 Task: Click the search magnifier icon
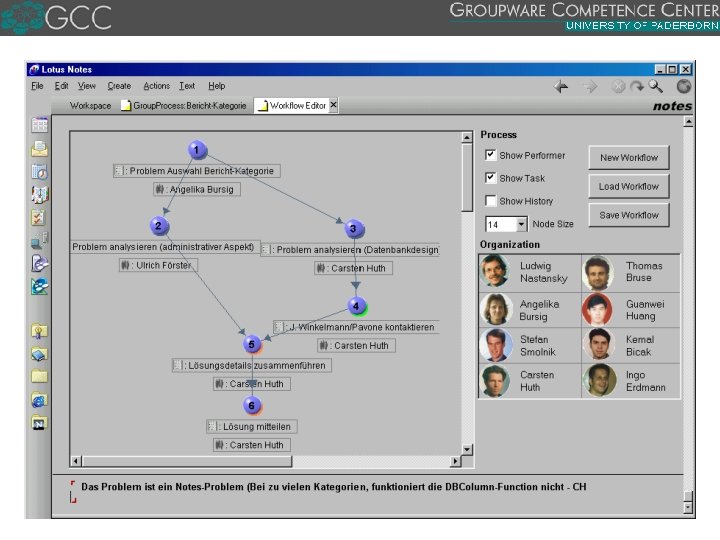pyautogui.click(x=655, y=86)
